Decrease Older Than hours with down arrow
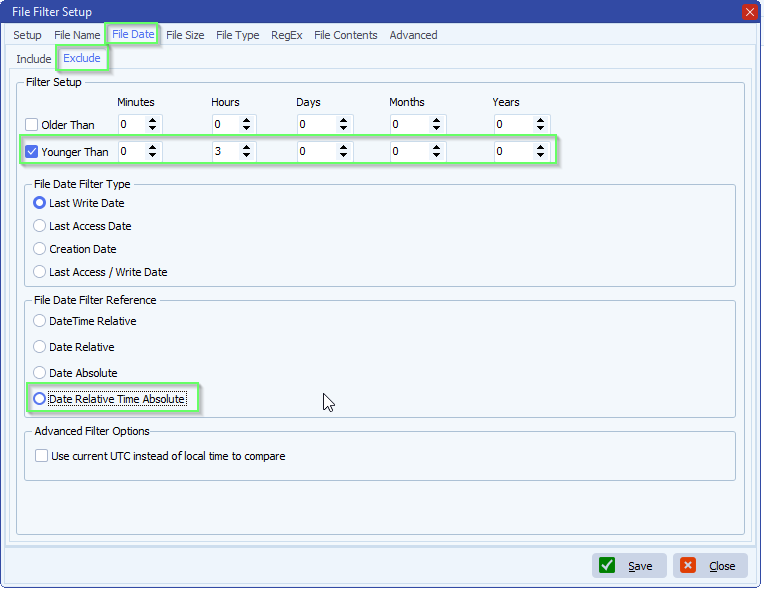 (247, 128)
